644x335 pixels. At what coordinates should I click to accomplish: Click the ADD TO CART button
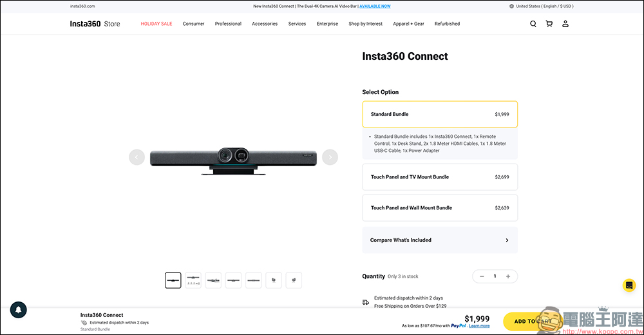pyautogui.click(x=533, y=321)
